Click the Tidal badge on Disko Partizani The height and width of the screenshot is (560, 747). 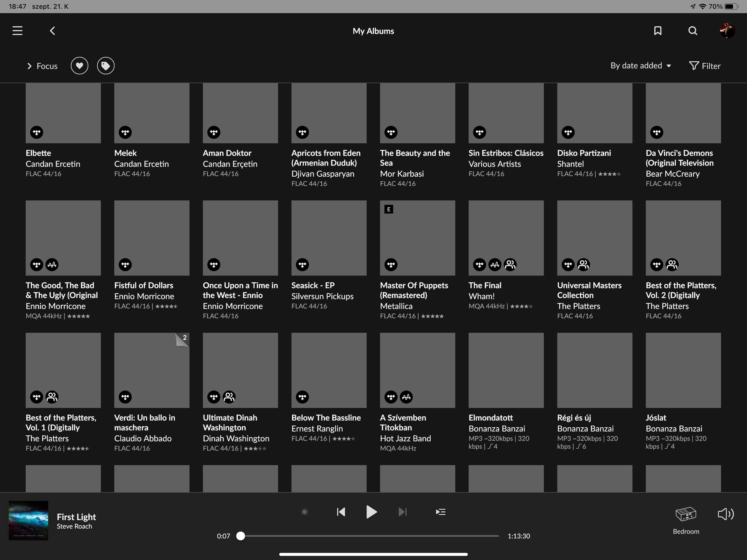click(x=568, y=132)
